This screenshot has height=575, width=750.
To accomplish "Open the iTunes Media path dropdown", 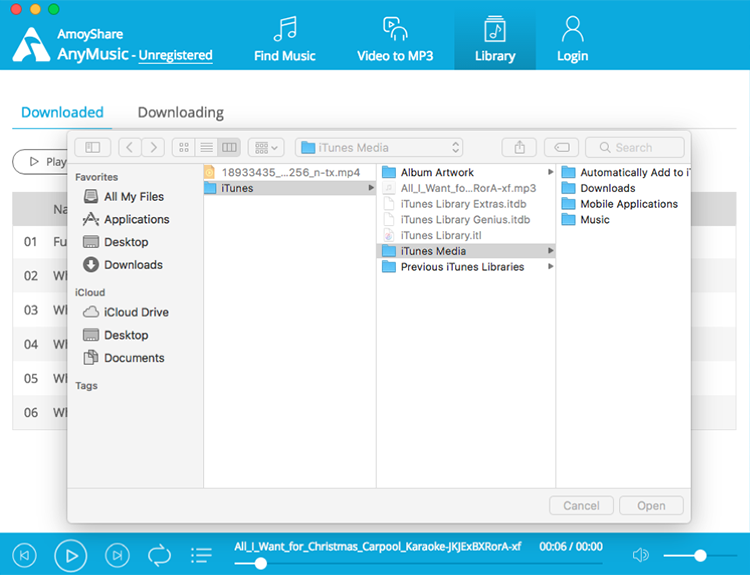I will [x=379, y=148].
